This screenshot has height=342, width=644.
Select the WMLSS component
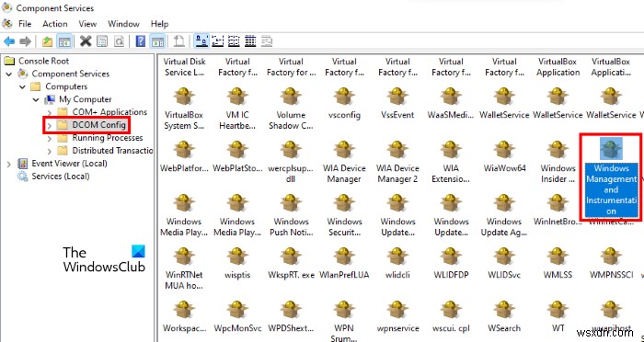[x=558, y=263]
